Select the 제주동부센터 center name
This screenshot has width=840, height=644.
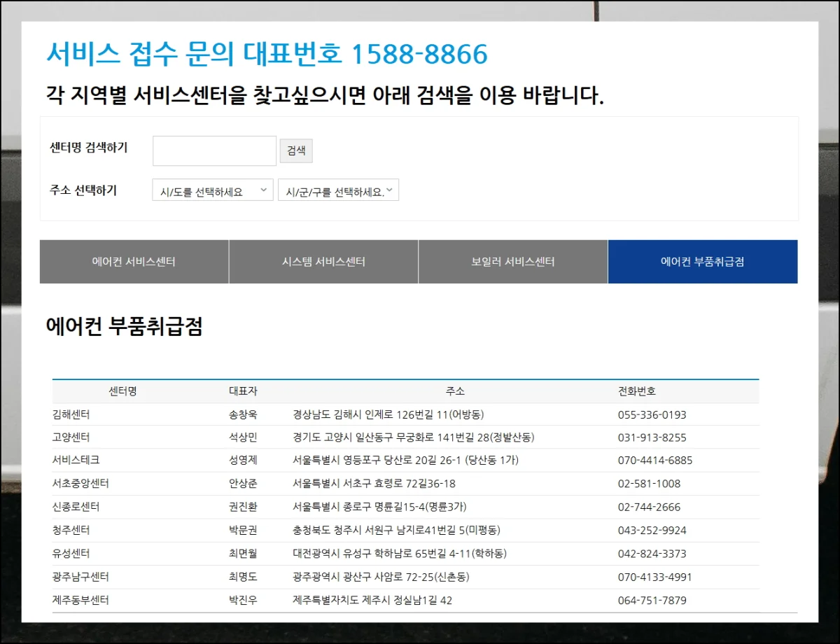[80, 601]
